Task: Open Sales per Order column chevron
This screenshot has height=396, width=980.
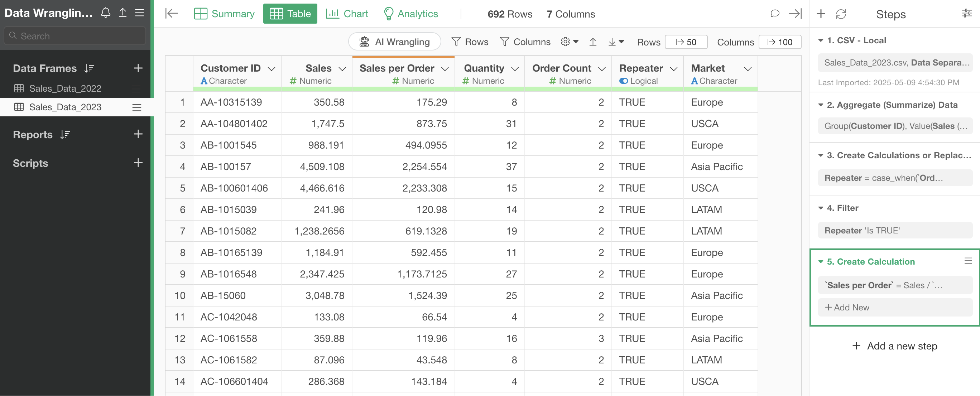Action: click(445, 69)
